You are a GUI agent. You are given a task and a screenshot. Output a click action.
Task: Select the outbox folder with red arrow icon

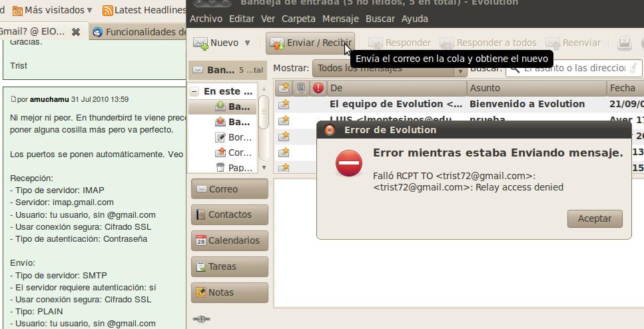pyautogui.click(x=223, y=122)
